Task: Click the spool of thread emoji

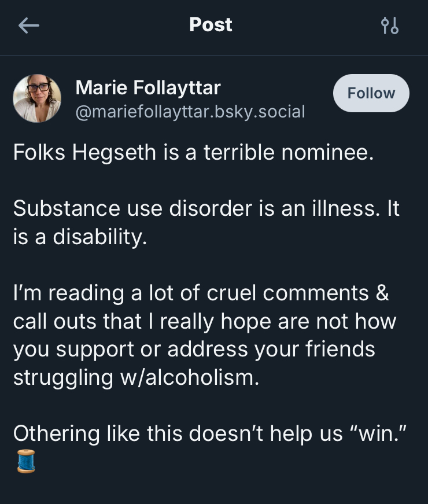Action: [26, 461]
